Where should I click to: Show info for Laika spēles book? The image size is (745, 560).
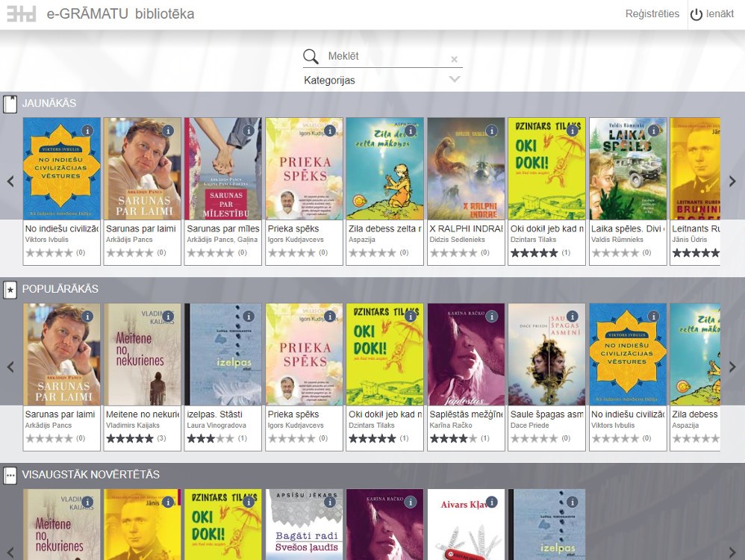pyautogui.click(x=654, y=130)
